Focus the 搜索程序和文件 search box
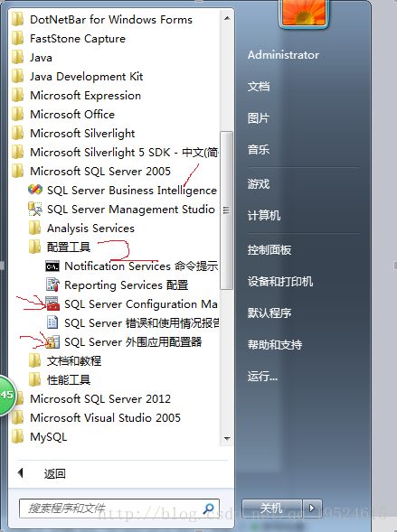The height and width of the screenshot is (532, 397). 119,509
